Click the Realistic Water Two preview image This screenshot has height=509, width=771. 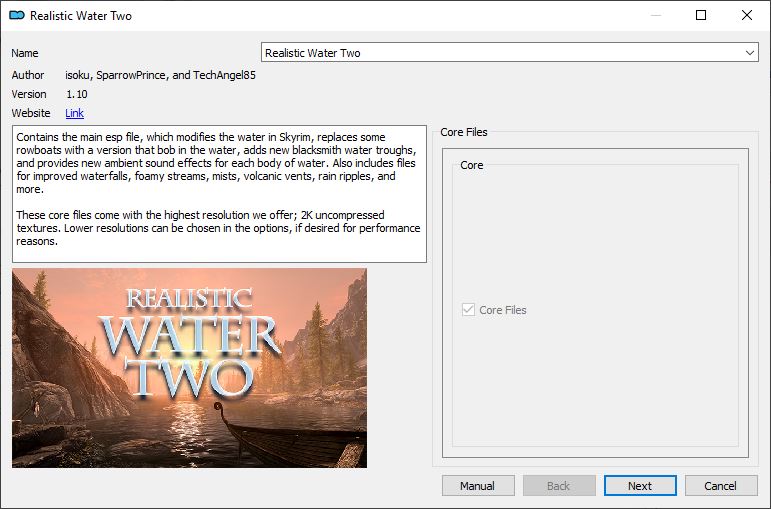189,368
